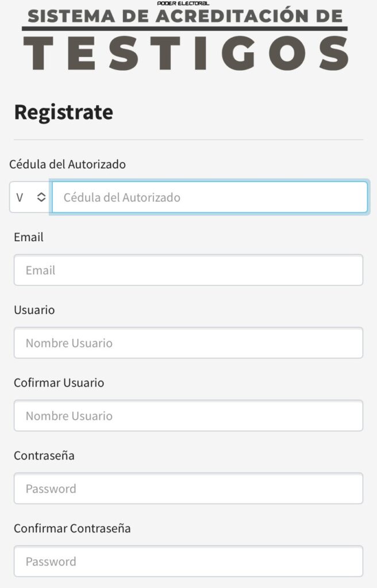Viewport: 377px width, 588px height.
Task: Focus the Cédula del Autorizado input field
Action: [x=210, y=198]
